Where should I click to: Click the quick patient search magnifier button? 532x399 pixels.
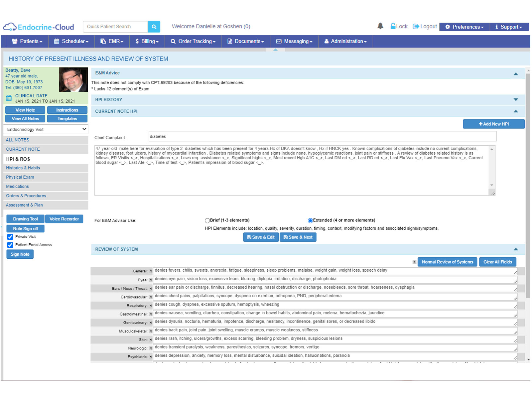[x=154, y=27]
